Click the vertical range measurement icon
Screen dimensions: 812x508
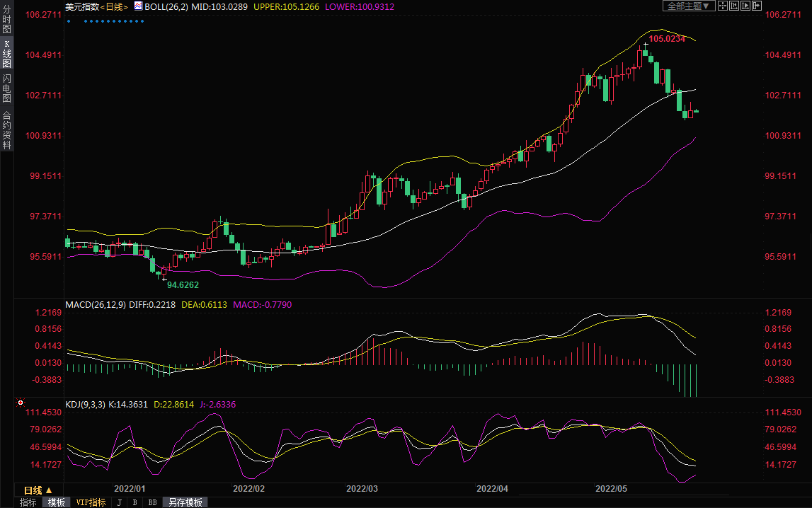734,6
